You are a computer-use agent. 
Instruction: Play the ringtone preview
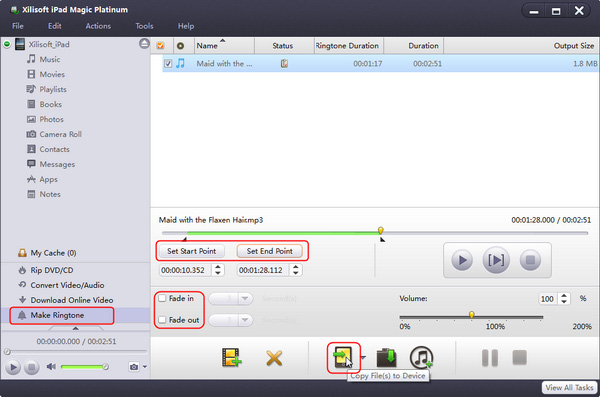coord(462,260)
